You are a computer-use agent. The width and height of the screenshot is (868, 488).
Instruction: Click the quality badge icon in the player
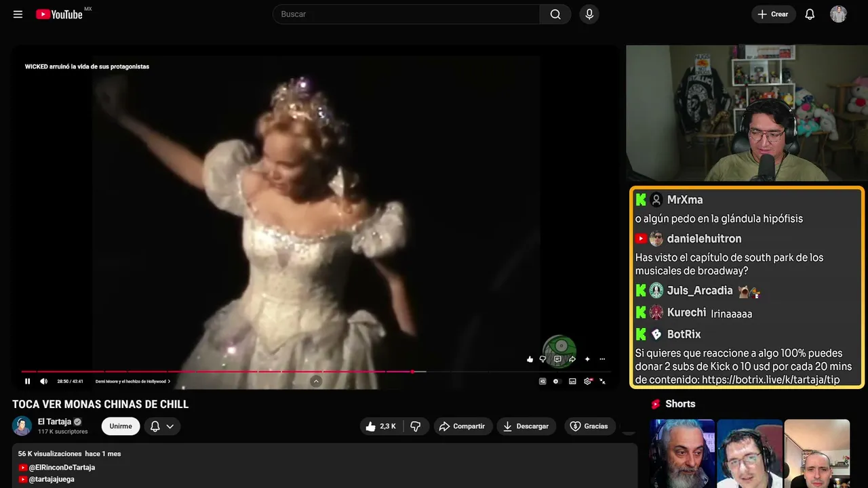[542, 382]
